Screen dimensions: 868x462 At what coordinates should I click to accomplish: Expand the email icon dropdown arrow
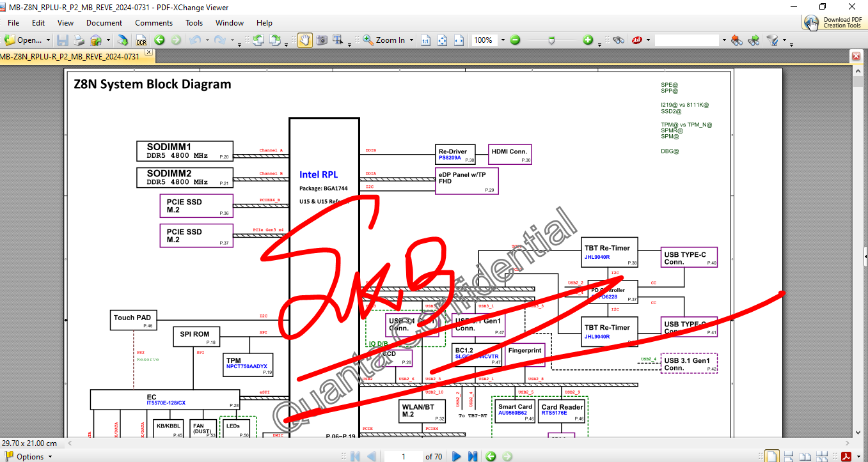[x=107, y=40]
